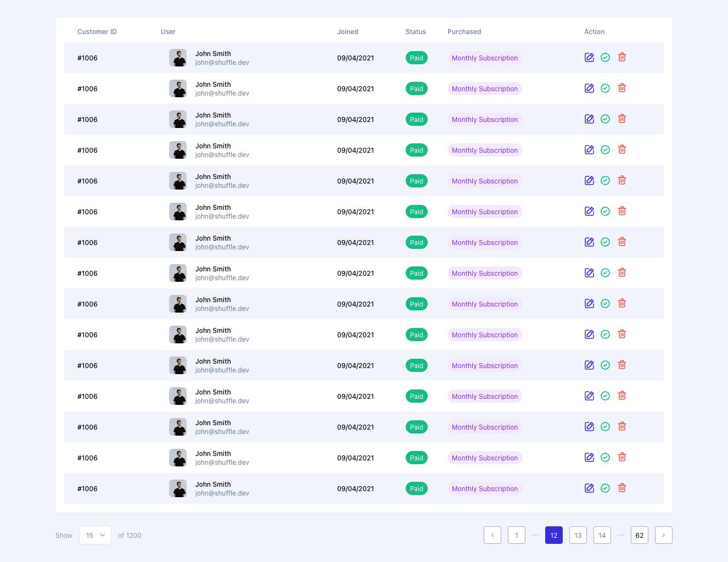This screenshot has height=562, width=728.
Task: Click the green approve checkmark in the second row
Action: [605, 88]
